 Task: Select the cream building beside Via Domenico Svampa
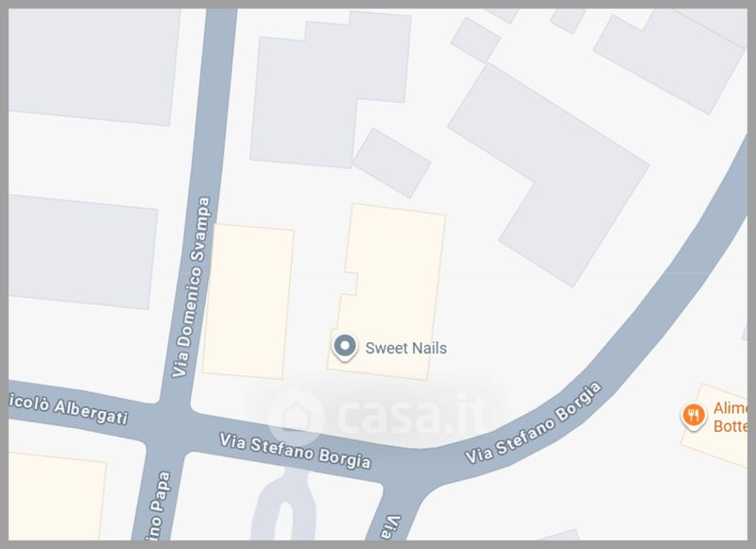249,301
